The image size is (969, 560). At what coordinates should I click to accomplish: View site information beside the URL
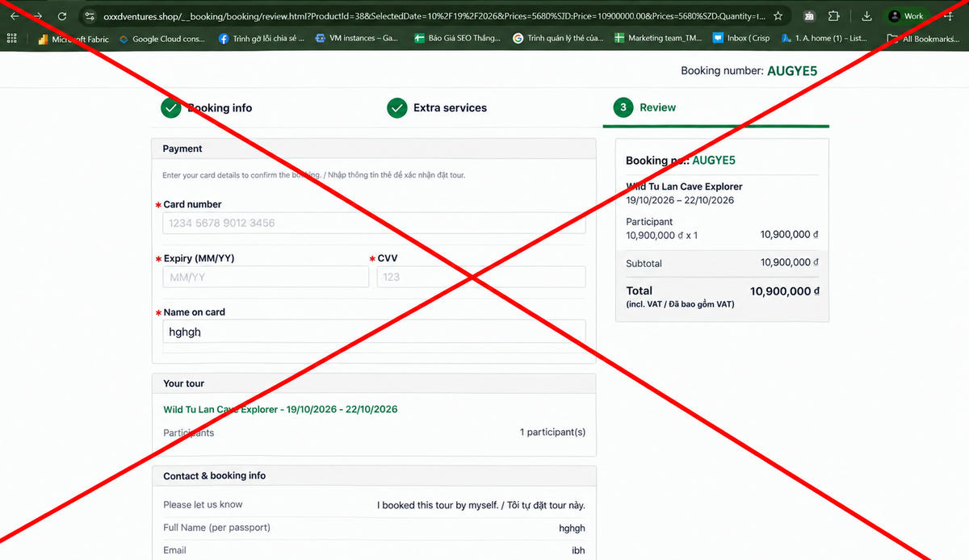(90, 15)
